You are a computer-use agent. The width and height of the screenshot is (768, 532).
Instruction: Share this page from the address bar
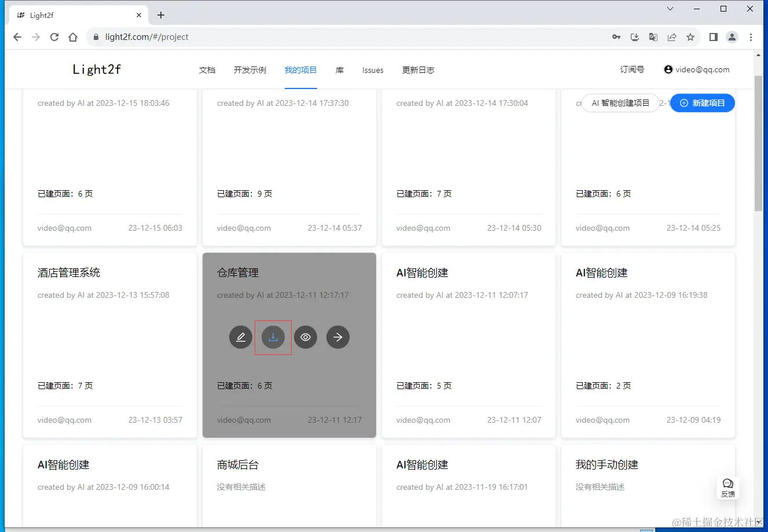point(672,37)
